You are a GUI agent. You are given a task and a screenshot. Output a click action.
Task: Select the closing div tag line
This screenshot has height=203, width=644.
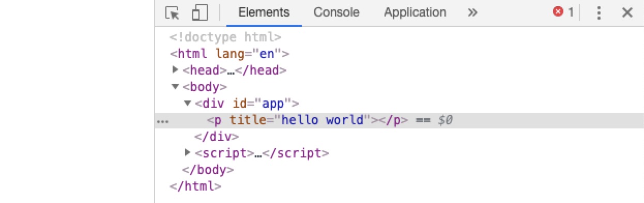(217, 137)
